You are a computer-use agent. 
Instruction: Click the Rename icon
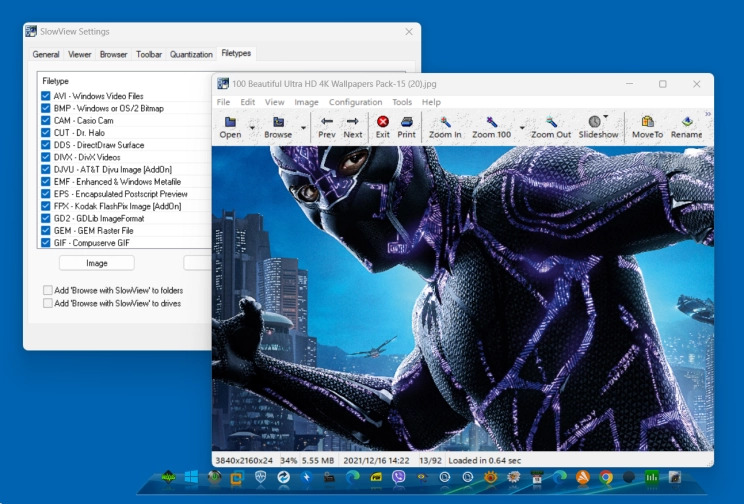(x=687, y=122)
